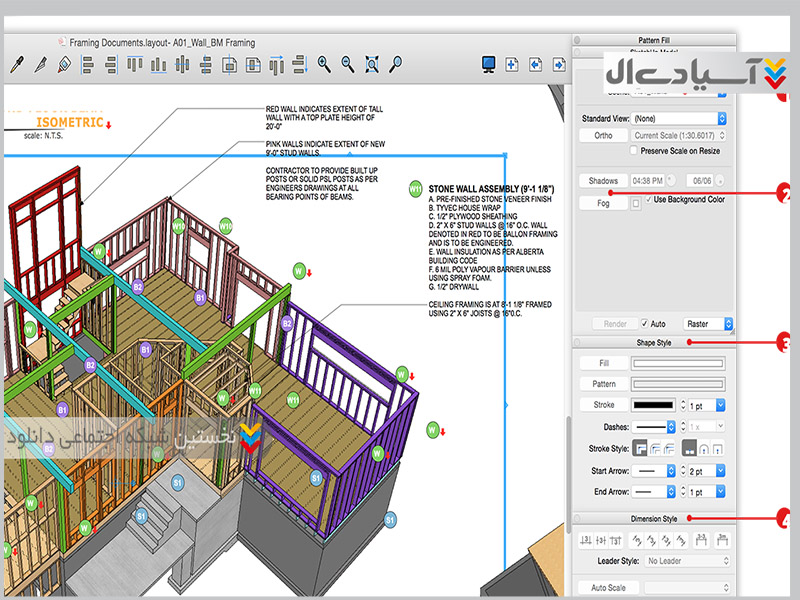Click the zoom in magnifier icon
The image size is (800, 600).
pyautogui.click(x=324, y=64)
